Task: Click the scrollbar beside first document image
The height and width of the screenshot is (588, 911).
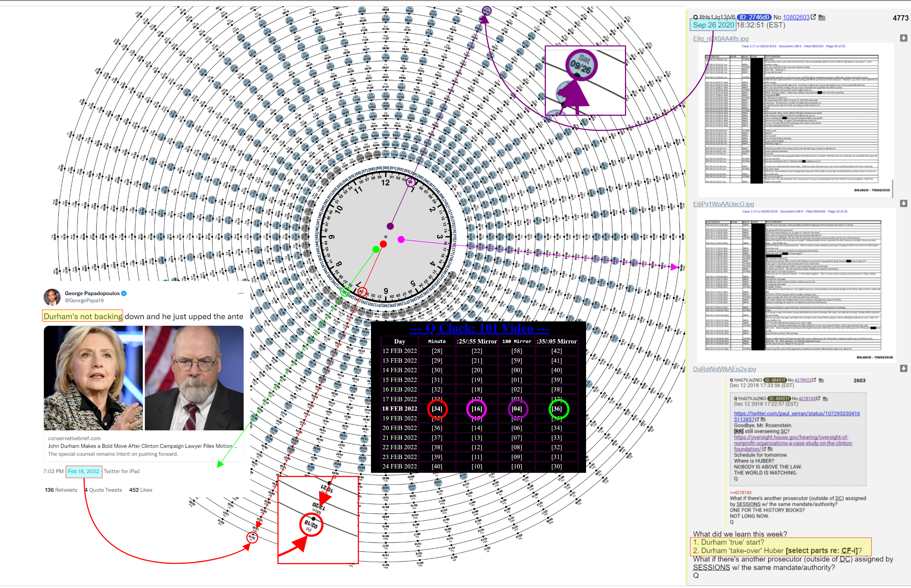Action: pyautogui.click(x=893, y=188)
